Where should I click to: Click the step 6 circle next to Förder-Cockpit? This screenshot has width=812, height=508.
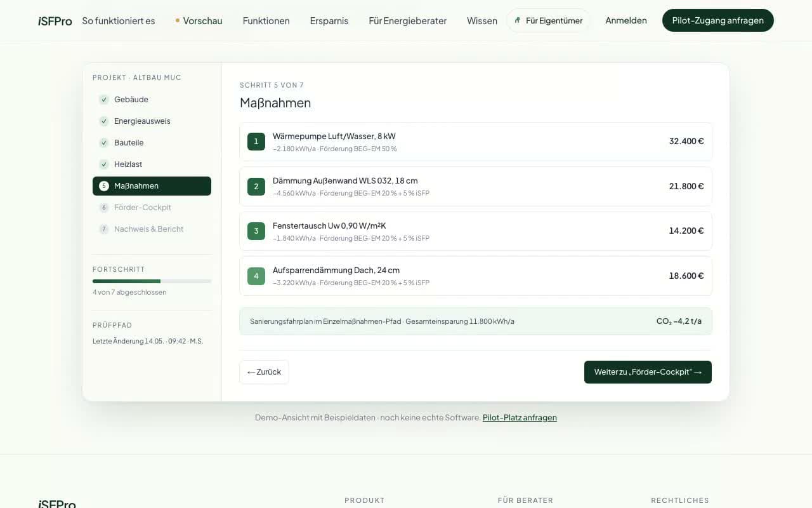coord(104,208)
